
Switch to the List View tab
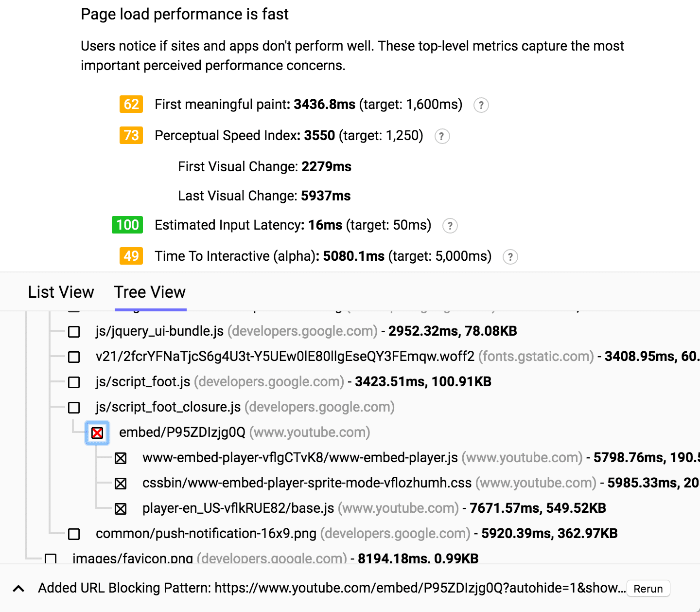[x=61, y=292]
